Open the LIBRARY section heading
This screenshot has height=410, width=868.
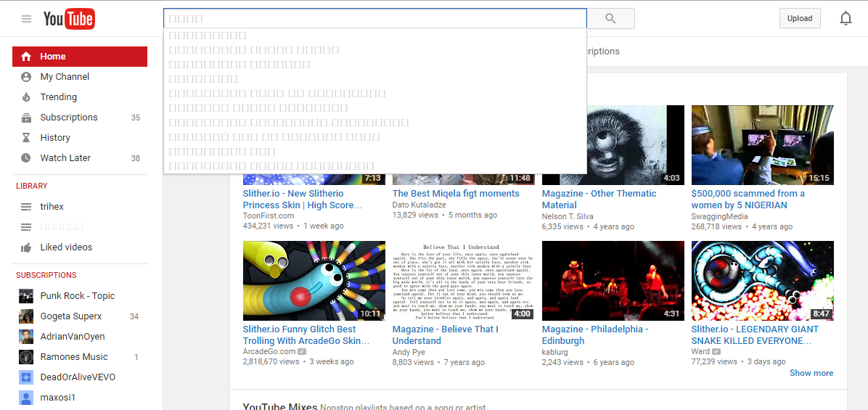tap(31, 186)
